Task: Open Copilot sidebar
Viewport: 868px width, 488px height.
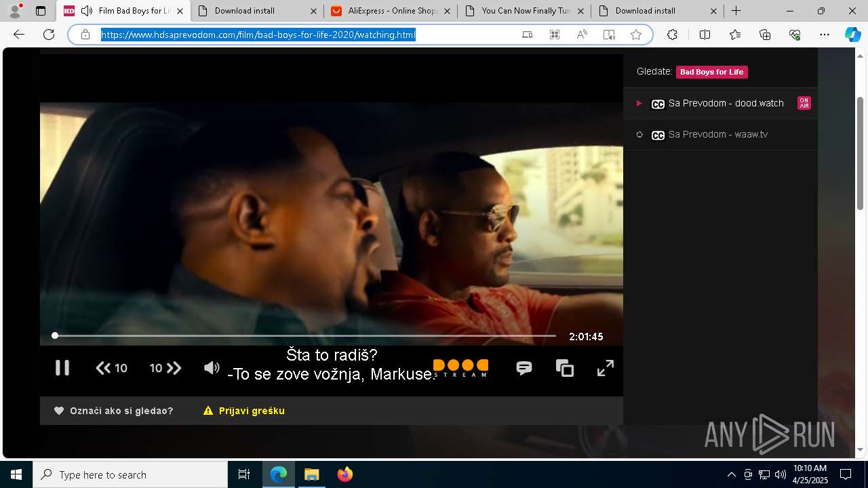Action: click(853, 35)
